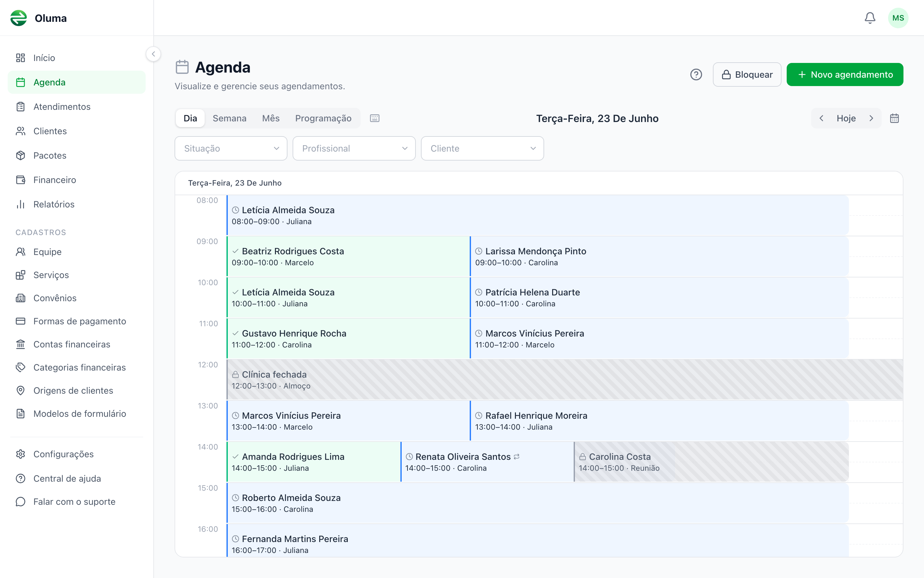
Task: Click the Formas de pagamento card icon
Action: pos(21,321)
